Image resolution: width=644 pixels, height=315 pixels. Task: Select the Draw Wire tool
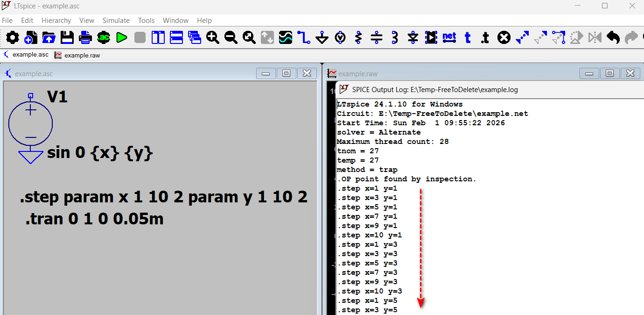(x=304, y=38)
